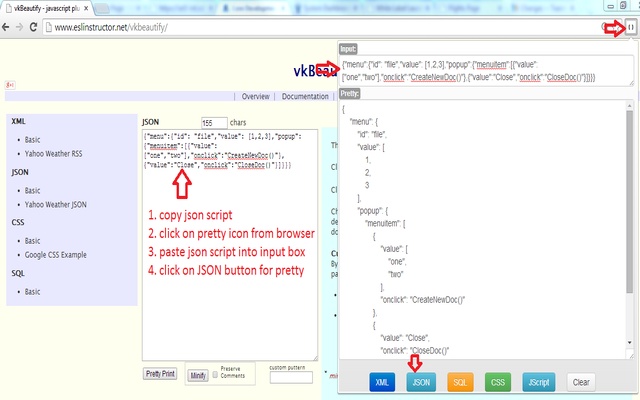Open the Google CSS Example link

56,255
